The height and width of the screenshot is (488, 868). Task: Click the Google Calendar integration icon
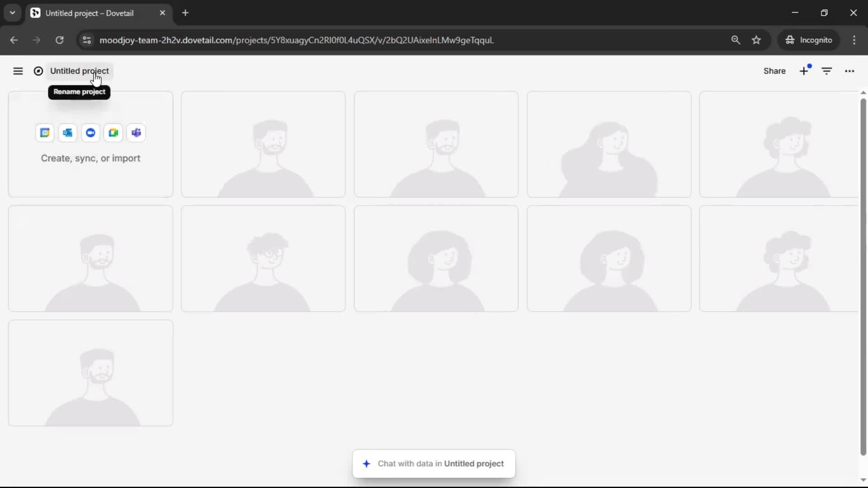pyautogui.click(x=45, y=133)
